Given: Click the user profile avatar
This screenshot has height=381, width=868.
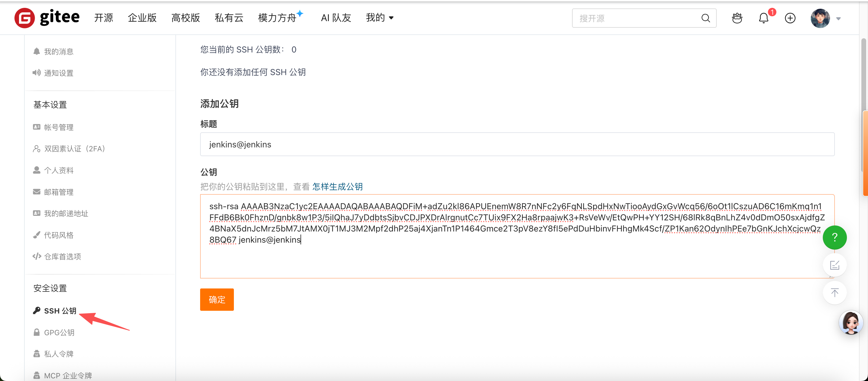Looking at the screenshot, I should point(820,18).
